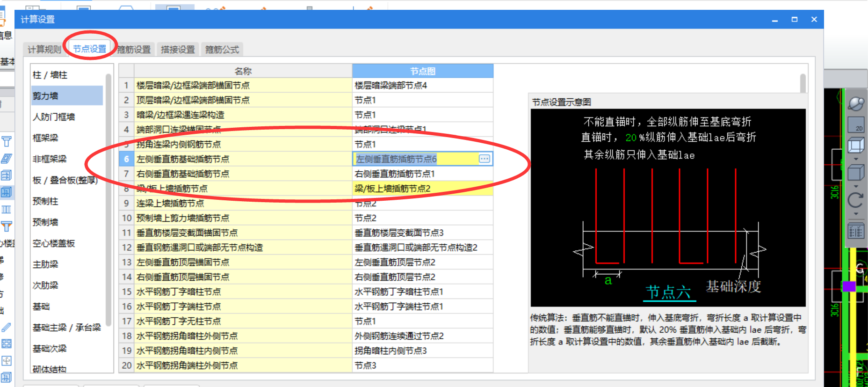The image size is (868, 387).
Task: Click the cell 左侧垂直筋顶层节点2
Action: pyautogui.click(x=423, y=262)
